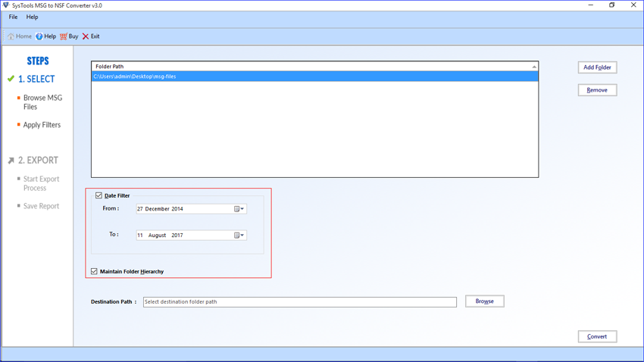The height and width of the screenshot is (362, 644).
Task: Click the Folder Path column header
Action: 314,66
